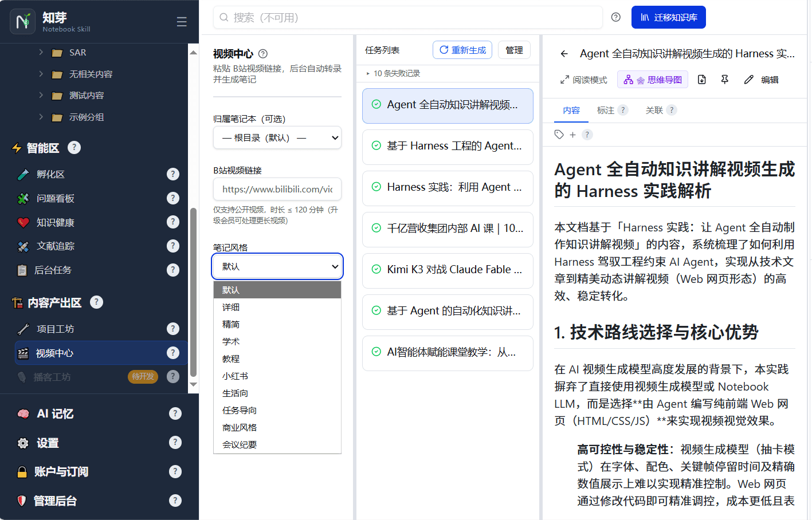This screenshot has width=812, height=520.
Task: Click help icon beside the tag plus
Action: [587, 135]
